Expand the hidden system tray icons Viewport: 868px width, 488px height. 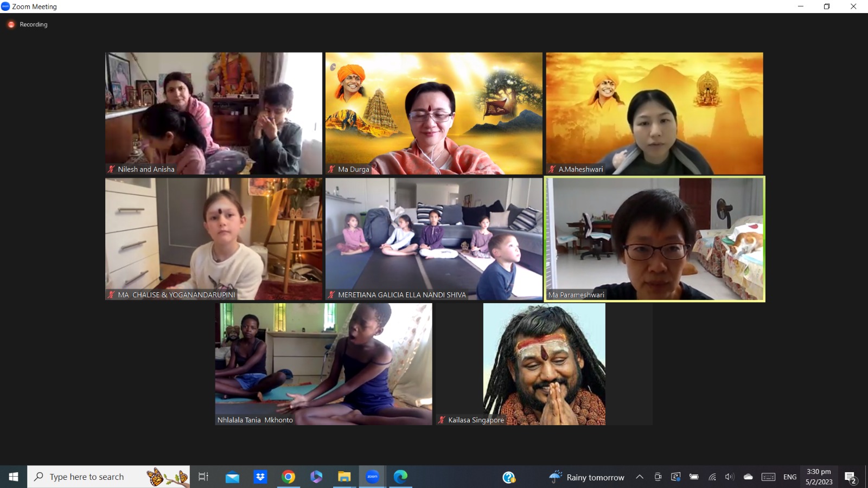coord(640,477)
